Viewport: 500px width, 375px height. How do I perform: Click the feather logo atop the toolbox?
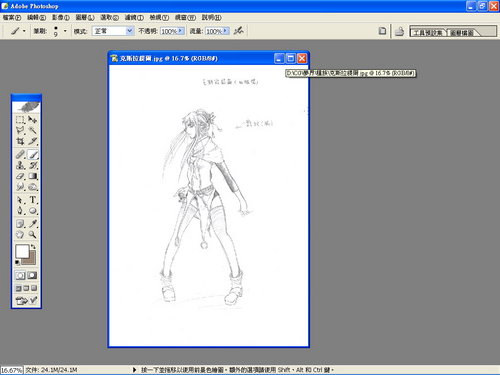point(26,107)
